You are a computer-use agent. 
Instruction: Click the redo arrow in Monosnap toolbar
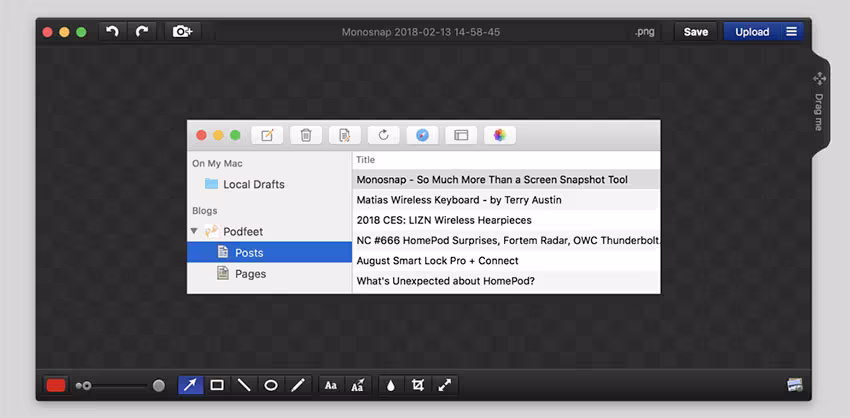point(142,32)
